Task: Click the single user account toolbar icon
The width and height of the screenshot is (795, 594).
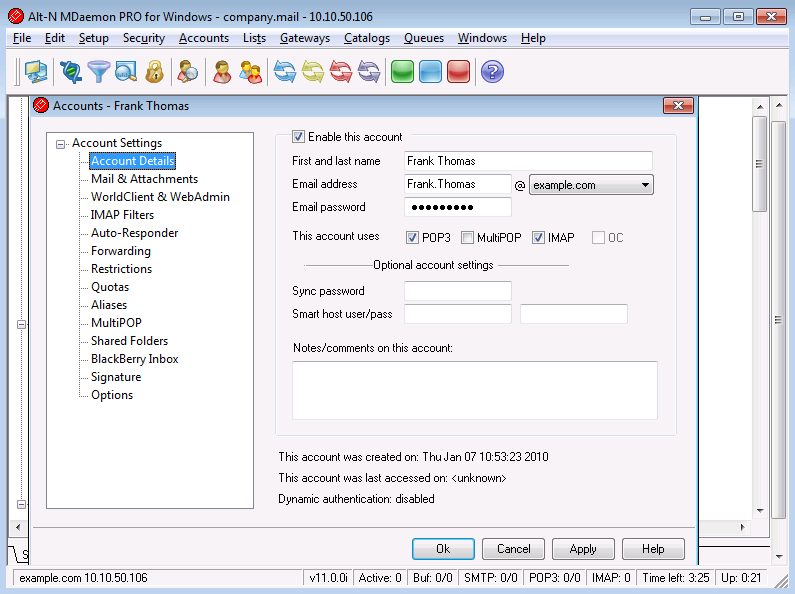Action: pyautogui.click(x=222, y=72)
